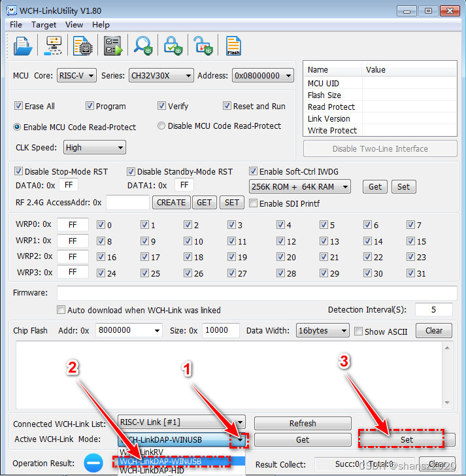
Task: Check Enable SDI Printf
Action: click(x=253, y=203)
